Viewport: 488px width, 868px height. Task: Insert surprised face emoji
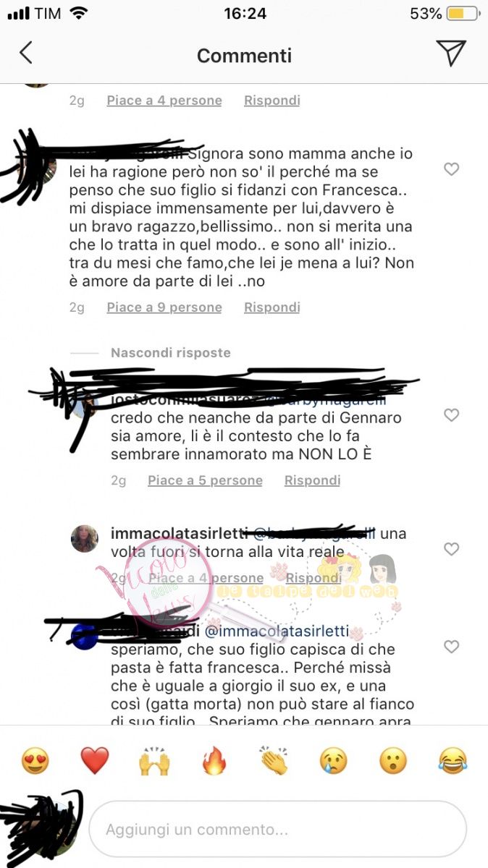click(393, 761)
